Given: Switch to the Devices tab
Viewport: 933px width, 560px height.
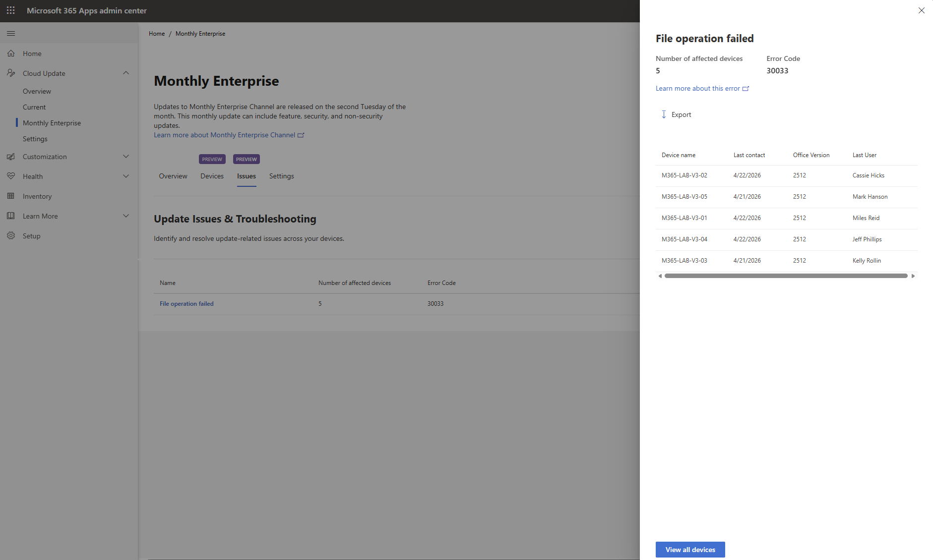Looking at the screenshot, I should [x=212, y=176].
